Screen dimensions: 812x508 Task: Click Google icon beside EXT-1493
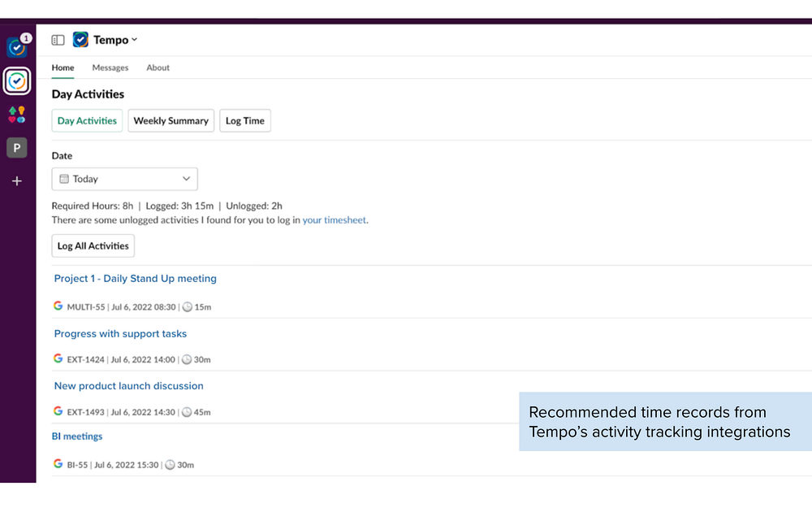coord(58,411)
